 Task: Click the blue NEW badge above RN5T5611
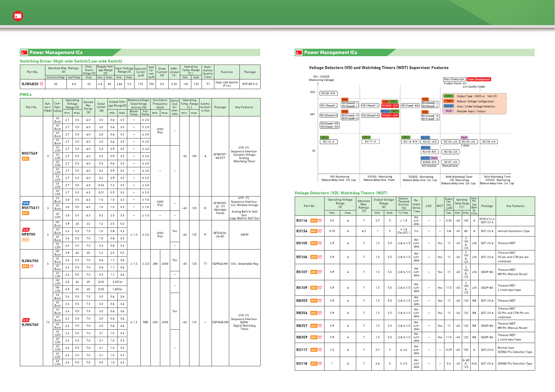(x=26, y=203)
